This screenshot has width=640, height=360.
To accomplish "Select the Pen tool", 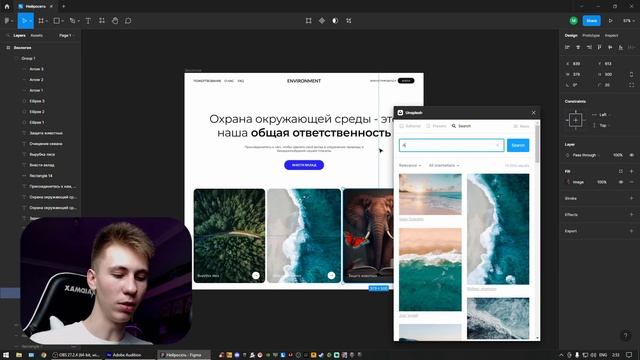I will pos(72,21).
